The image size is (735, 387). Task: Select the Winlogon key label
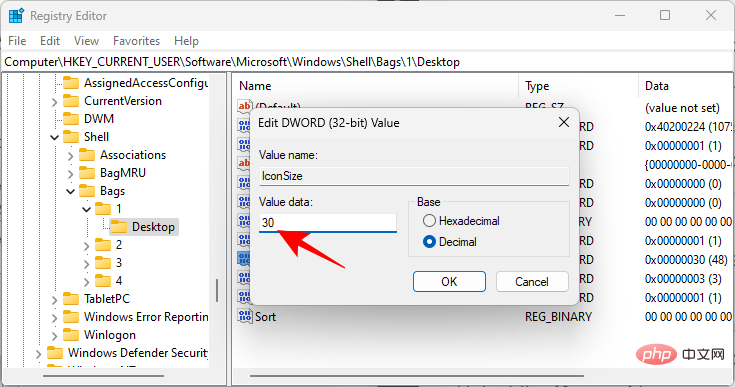coord(110,335)
